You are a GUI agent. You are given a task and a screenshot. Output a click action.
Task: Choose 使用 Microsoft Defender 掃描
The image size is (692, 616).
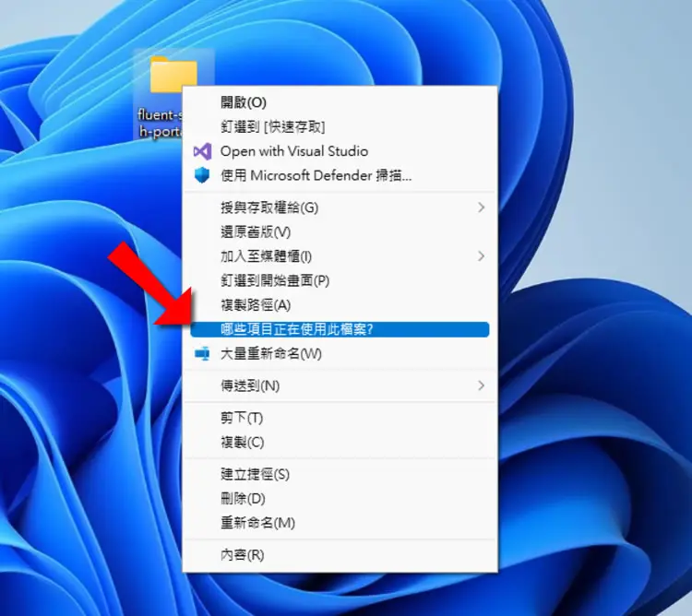pyautogui.click(x=340, y=176)
